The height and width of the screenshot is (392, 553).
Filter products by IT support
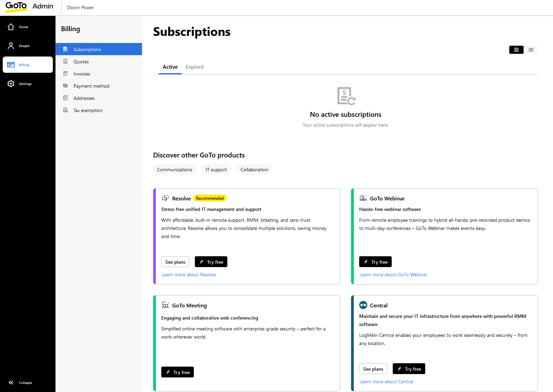(216, 170)
